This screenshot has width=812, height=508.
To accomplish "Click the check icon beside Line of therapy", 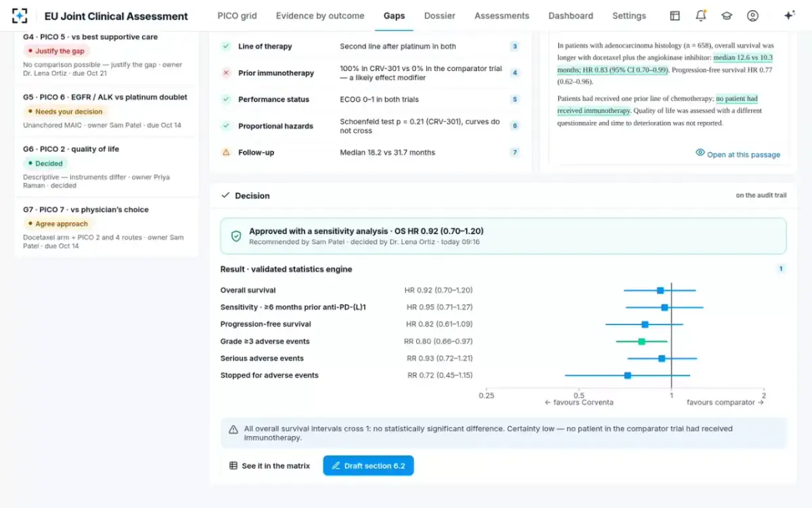I will (226, 46).
